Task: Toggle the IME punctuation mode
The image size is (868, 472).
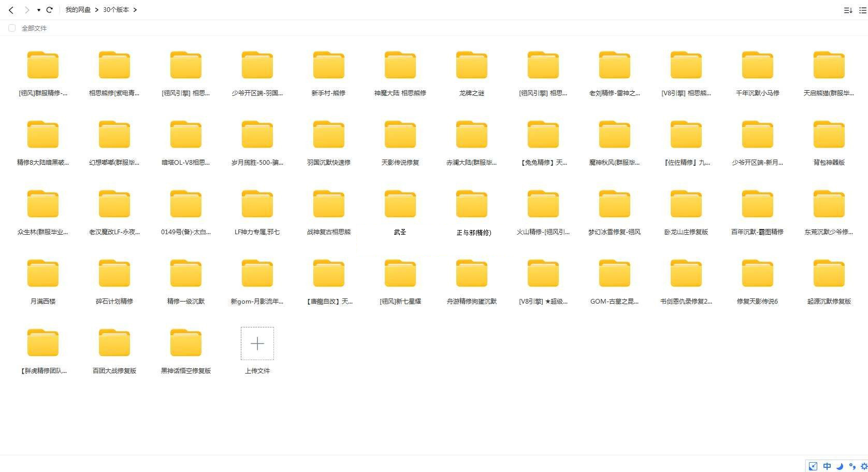Action: tap(852, 466)
